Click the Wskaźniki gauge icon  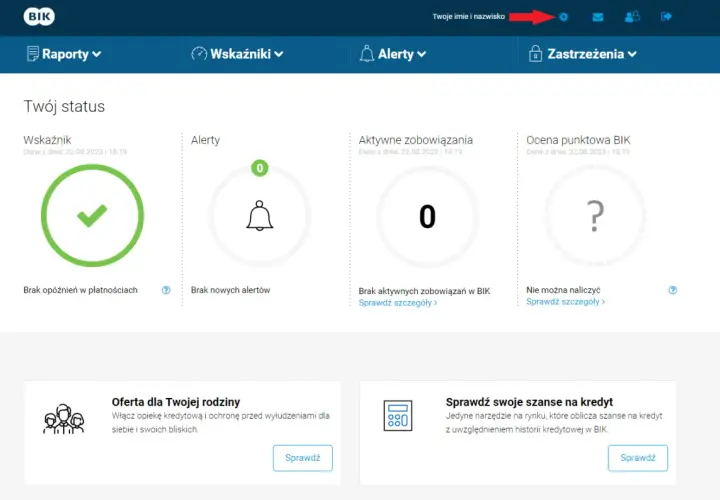click(199, 54)
